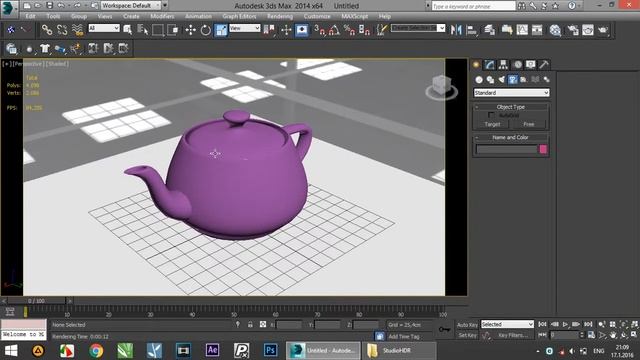This screenshot has width=640, height=360.
Task: Switch to the Hierarchy panel tab
Action: (x=503, y=64)
